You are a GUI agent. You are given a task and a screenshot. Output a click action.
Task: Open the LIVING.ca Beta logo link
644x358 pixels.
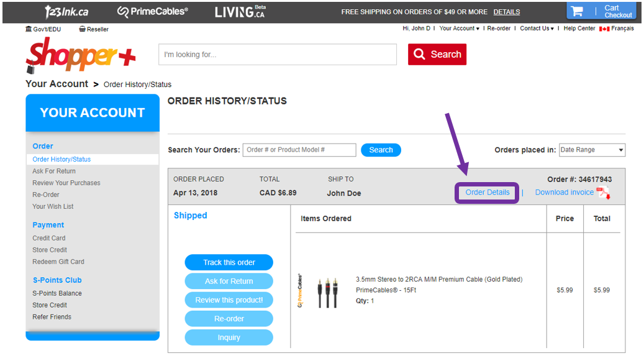tap(240, 12)
